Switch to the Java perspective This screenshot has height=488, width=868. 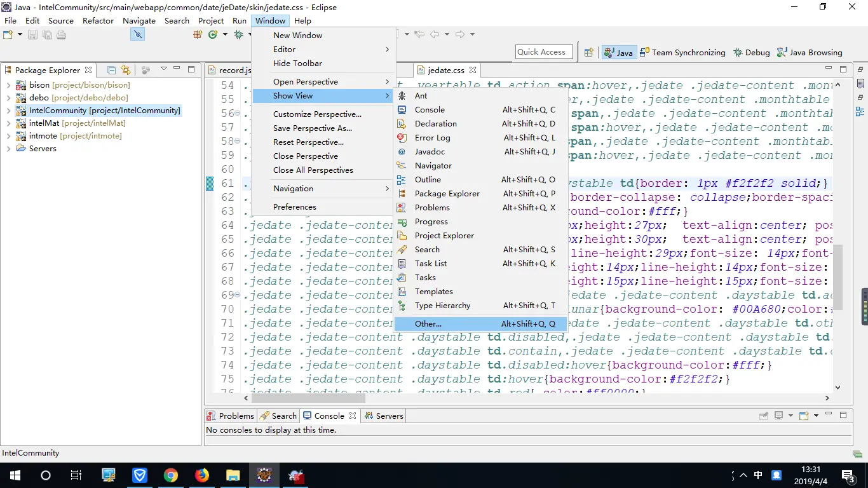click(618, 52)
